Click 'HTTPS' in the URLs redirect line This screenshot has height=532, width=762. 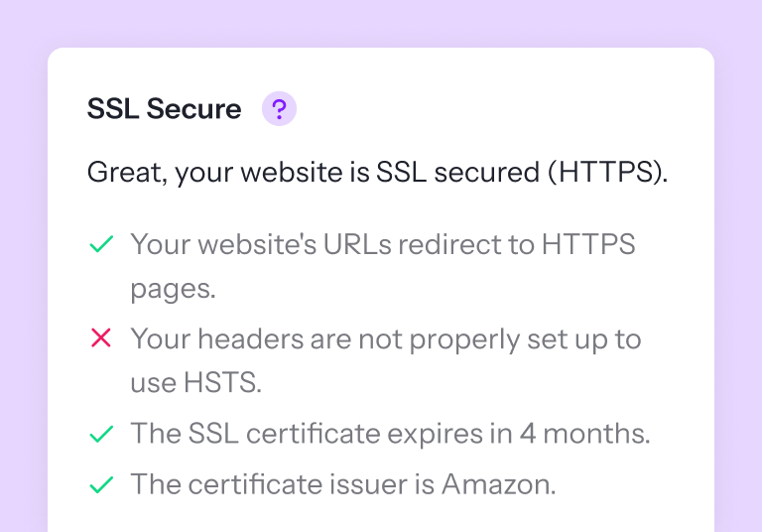(x=587, y=244)
